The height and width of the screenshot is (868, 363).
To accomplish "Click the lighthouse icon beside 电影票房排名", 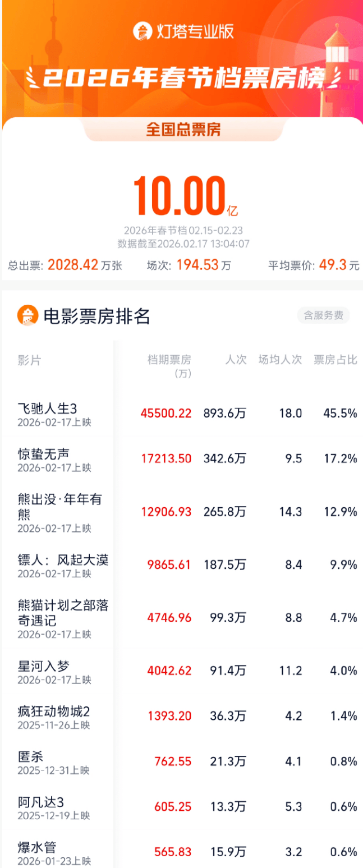I will coord(27,316).
